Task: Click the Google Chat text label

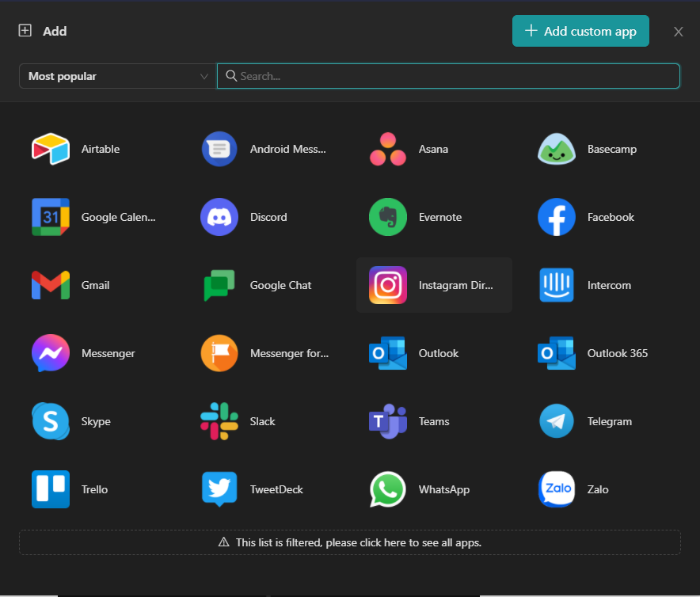Action: coord(280,285)
